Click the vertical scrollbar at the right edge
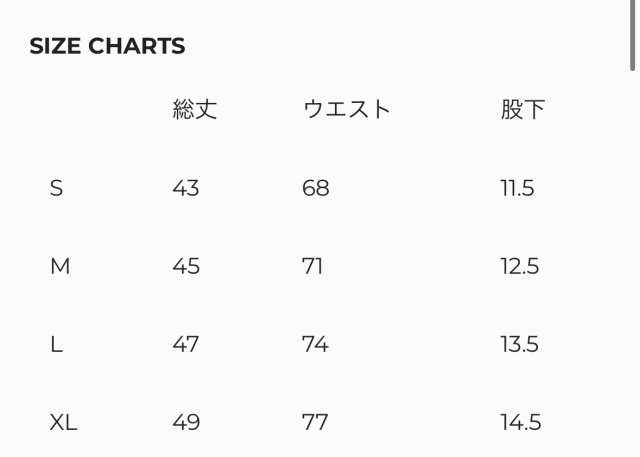640x457 pixels. coord(634,35)
